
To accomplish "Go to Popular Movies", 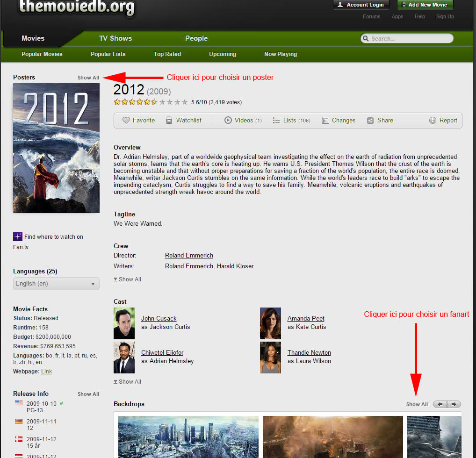I will pyautogui.click(x=42, y=54).
